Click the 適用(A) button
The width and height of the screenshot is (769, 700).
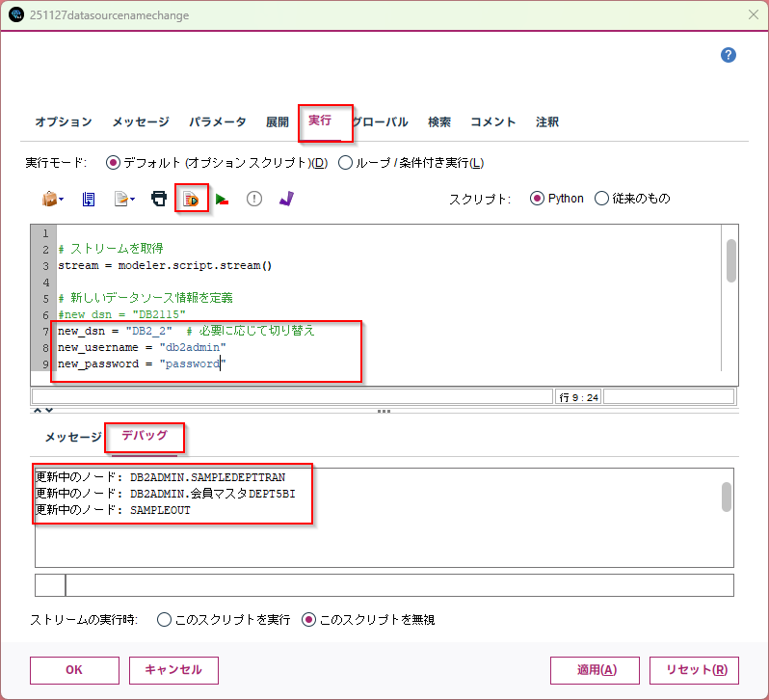pos(595,670)
